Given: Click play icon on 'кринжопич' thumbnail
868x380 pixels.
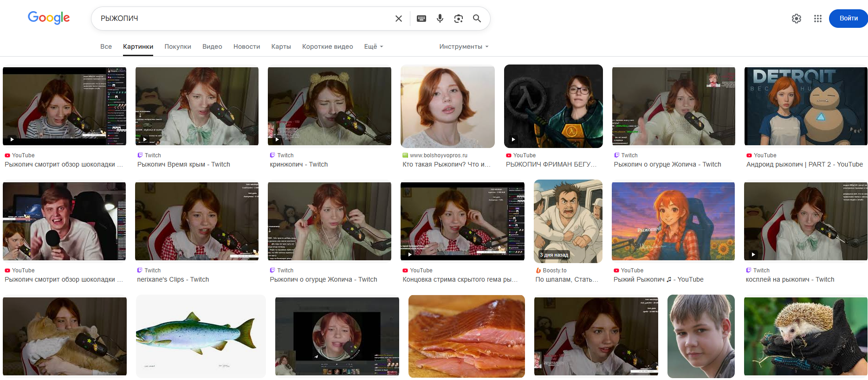Looking at the screenshot, I should (277, 139).
